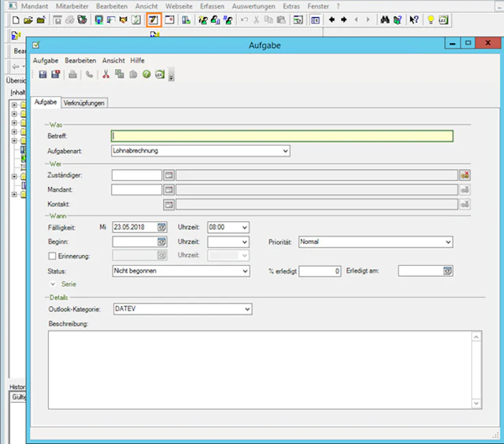
Task: Open the Hilfe menu in the Aufgabe window
Action: point(137,60)
